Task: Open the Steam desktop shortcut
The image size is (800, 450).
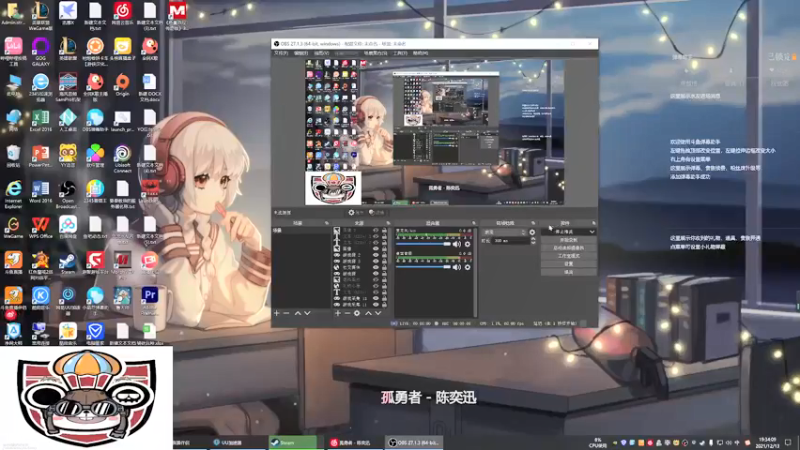Action: click(67, 264)
